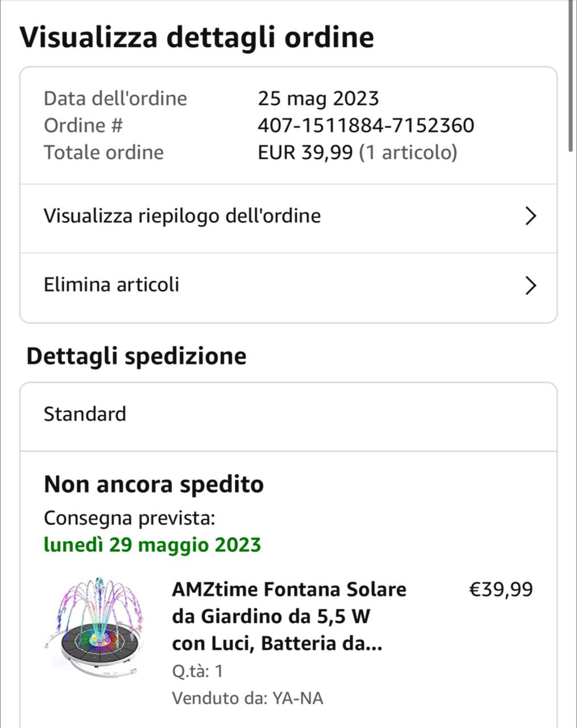Tap the quantity Q.tà: 1 text
The image size is (577, 728).
point(197,671)
